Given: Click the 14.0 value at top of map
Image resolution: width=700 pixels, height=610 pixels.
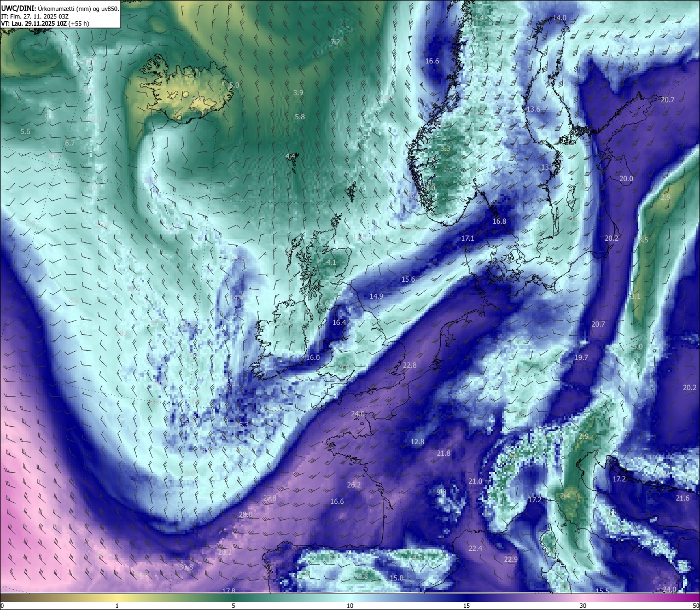Looking at the screenshot, I should point(559,18).
